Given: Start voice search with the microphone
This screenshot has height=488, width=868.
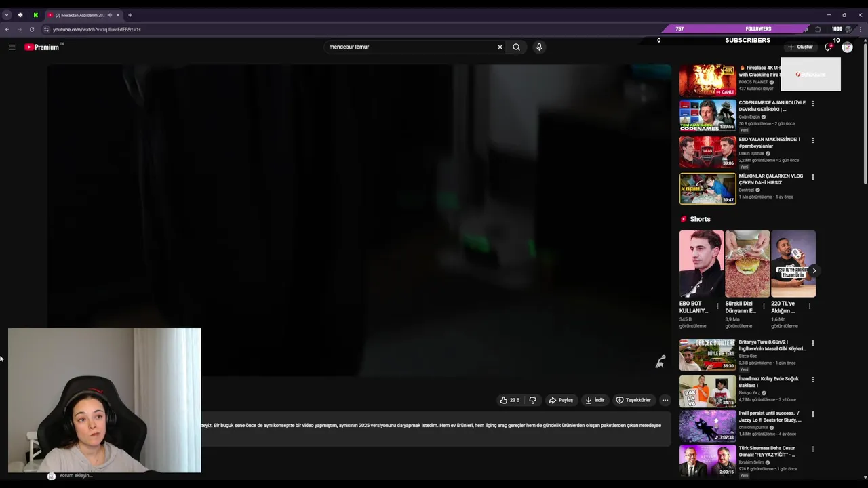Looking at the screenshot, I should coord(539,47).
